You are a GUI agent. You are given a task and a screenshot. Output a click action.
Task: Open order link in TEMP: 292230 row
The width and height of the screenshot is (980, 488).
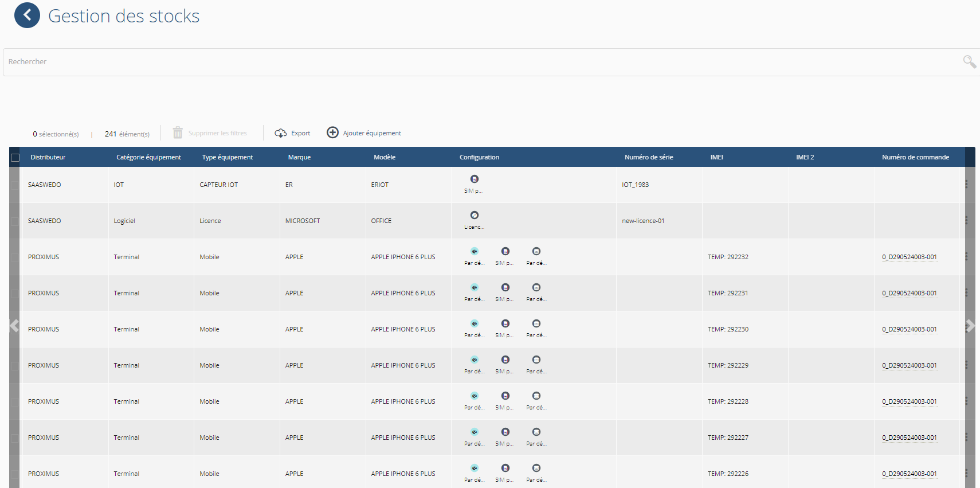tap(910, 329)
